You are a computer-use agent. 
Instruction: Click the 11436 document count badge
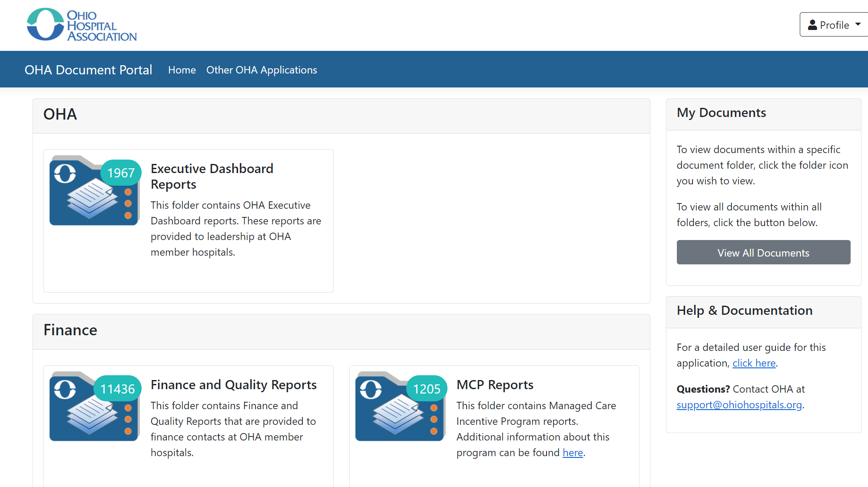pyautogui.click(x=117, y=389)
